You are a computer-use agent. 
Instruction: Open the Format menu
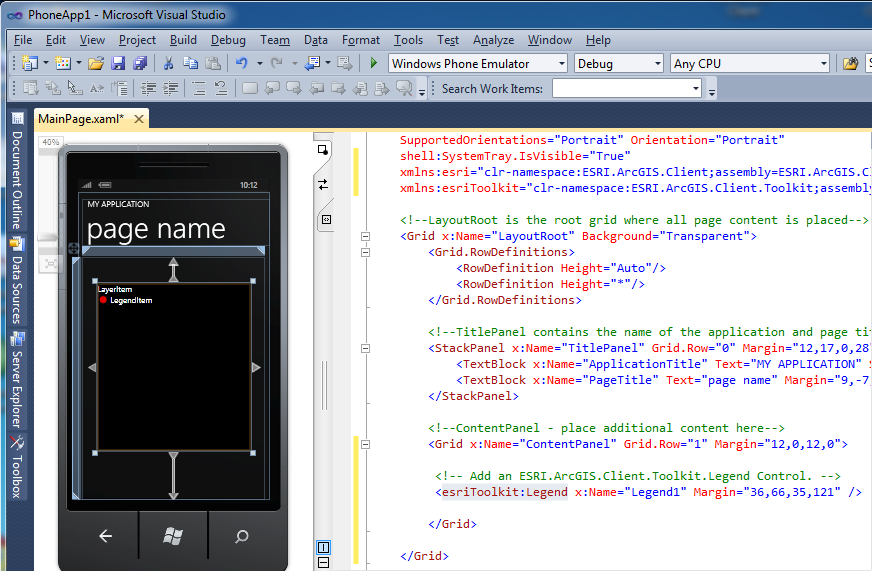pos(360,40)
